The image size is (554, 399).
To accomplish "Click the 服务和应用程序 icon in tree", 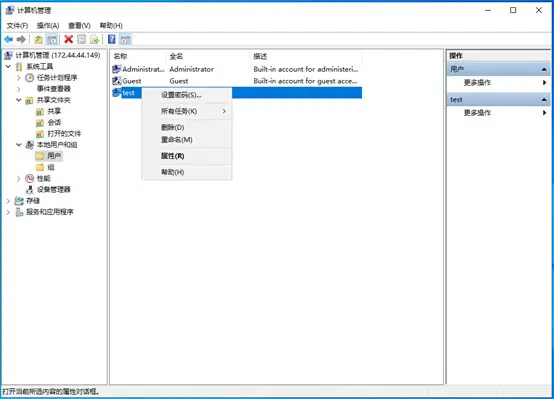I will click(19, 212).
